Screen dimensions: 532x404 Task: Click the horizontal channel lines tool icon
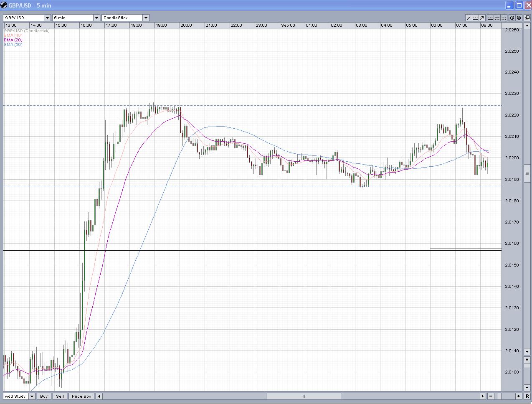[475, 18]
